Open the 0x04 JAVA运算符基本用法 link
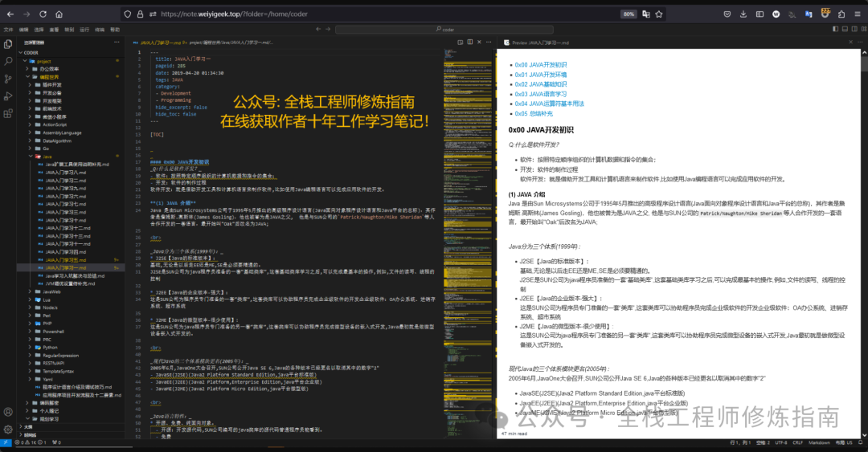This screenshot has width=868, height=452. (x=549, y=104)
